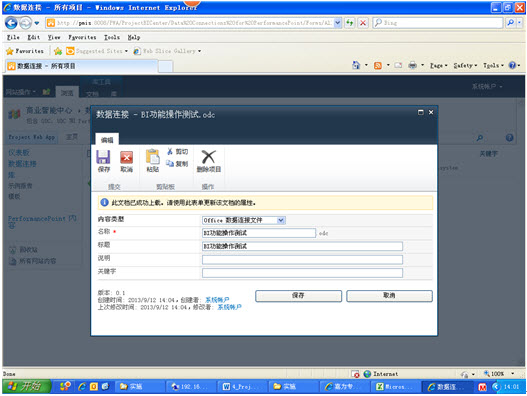527x396 pixels.
Task: Click the Bing search box
Action: click(438, 23)
